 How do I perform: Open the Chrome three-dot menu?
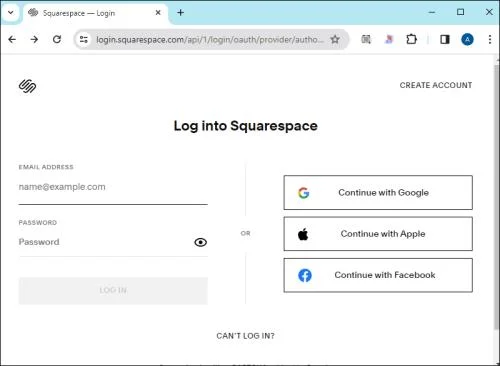pos(490,39)
